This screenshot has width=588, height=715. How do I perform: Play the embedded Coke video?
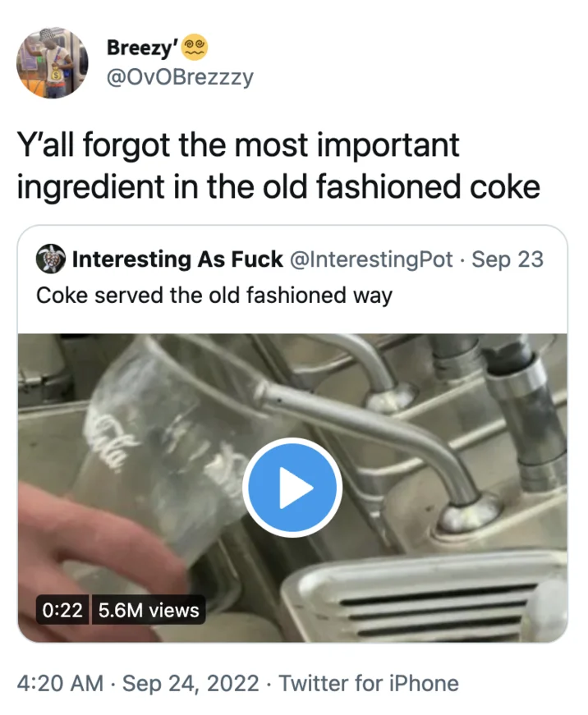(x=292, y=488)
